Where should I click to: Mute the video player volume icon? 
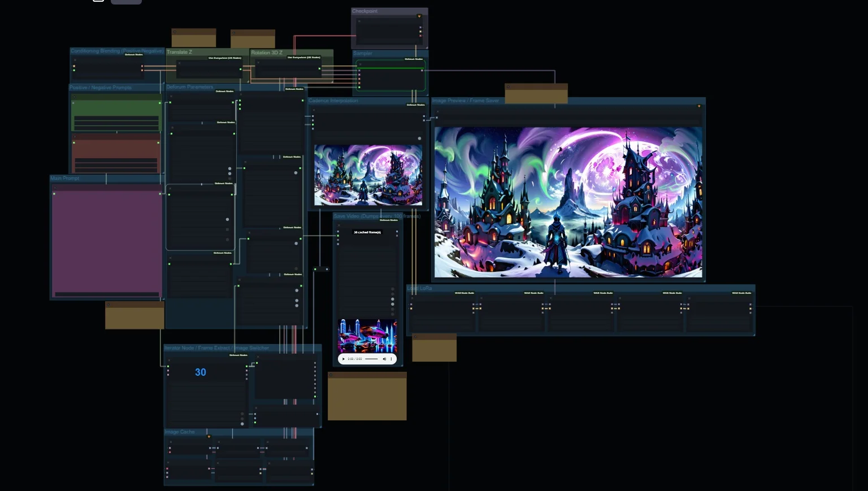coord(384,359)
